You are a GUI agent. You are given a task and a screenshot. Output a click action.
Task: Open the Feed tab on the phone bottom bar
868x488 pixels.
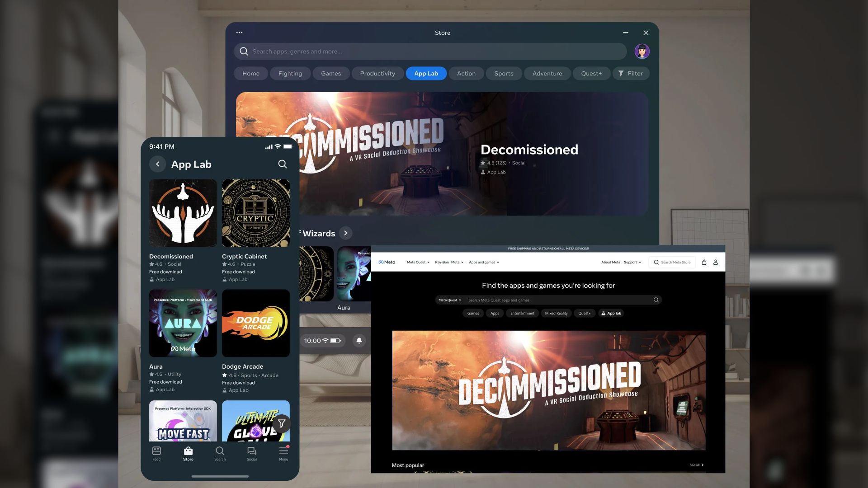click(x=156, y=454)
